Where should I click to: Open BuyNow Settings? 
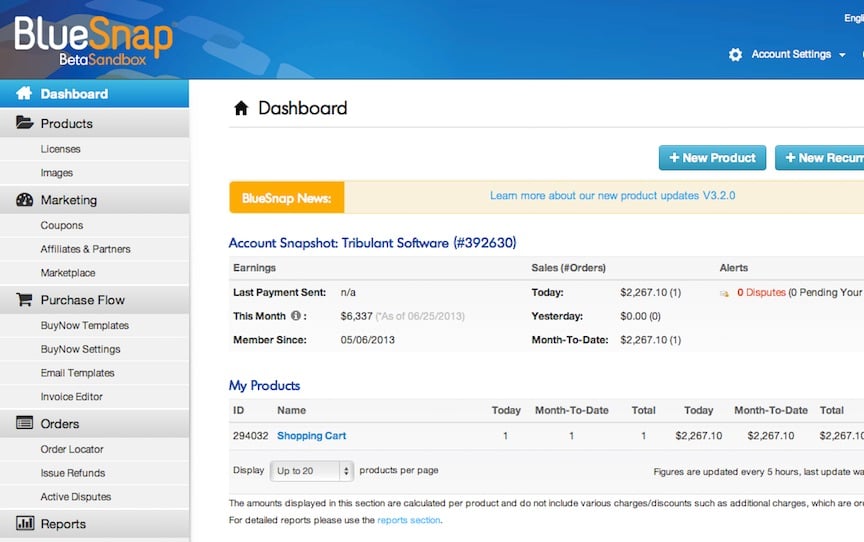[x=80, y=349]
